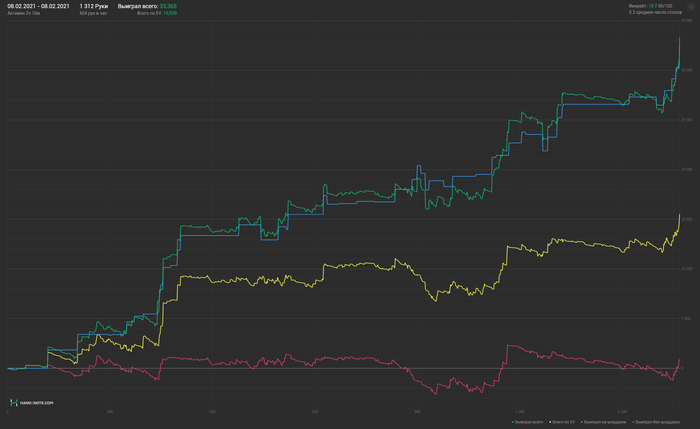
Task: Open the graph settings gear icon
Action: point(690,7)
